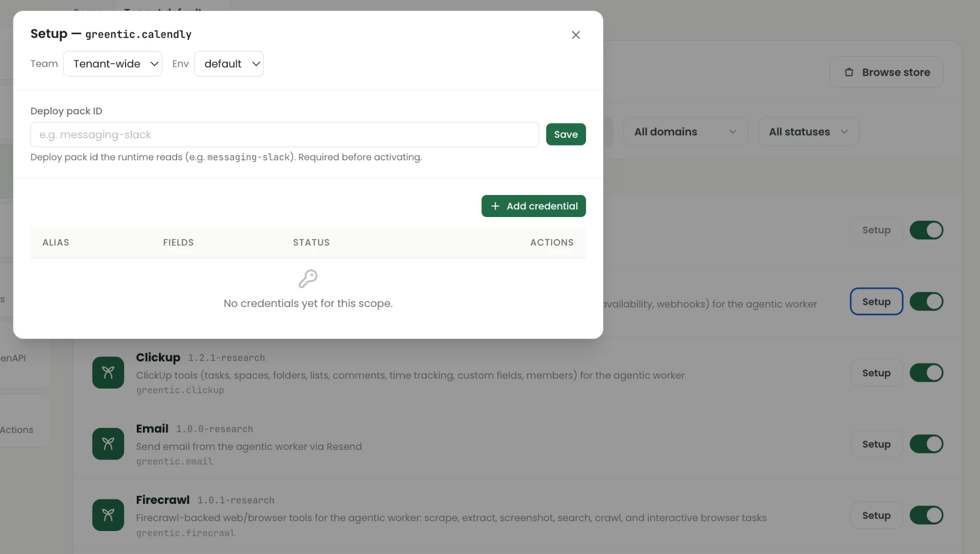This screenshot has width=980, height=554.
Task: Click the 1.0.0-research version label
Action: point(214,429)
